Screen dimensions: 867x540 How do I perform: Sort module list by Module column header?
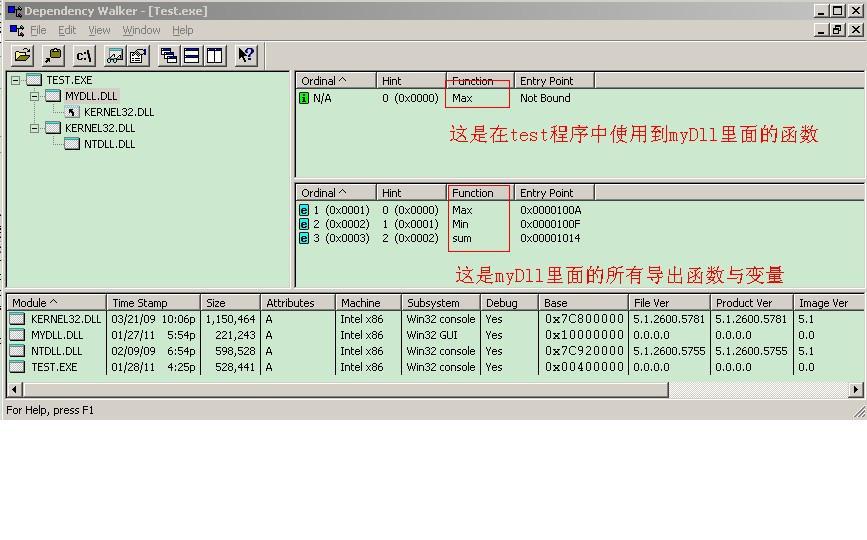point(56,303)
